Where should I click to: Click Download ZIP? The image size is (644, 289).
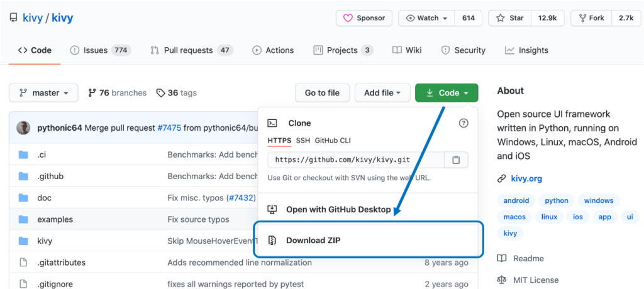(313, 240)
